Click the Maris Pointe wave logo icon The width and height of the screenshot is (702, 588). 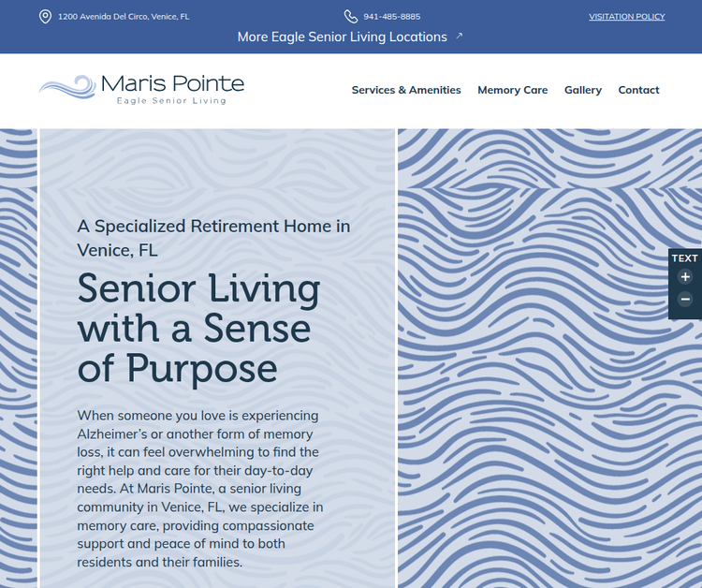tap(66, 88)
